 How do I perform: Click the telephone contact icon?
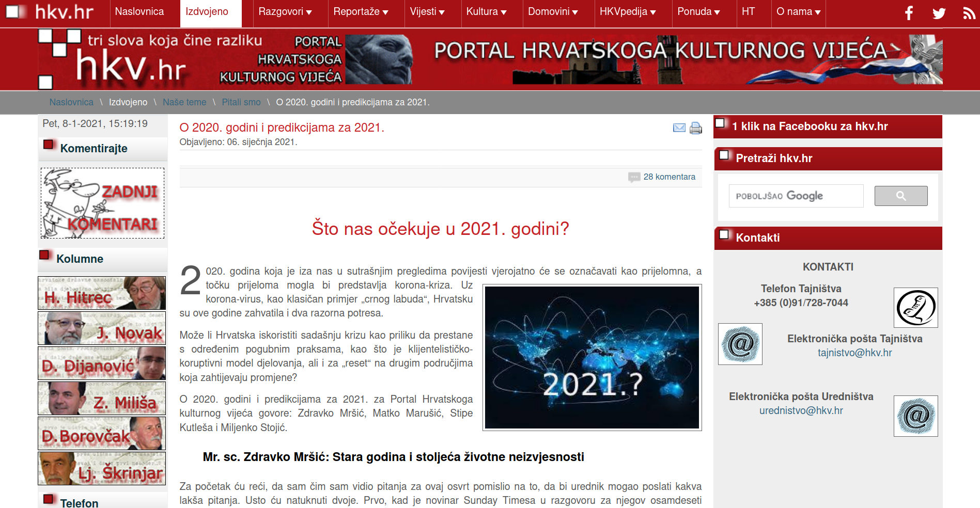915,308
